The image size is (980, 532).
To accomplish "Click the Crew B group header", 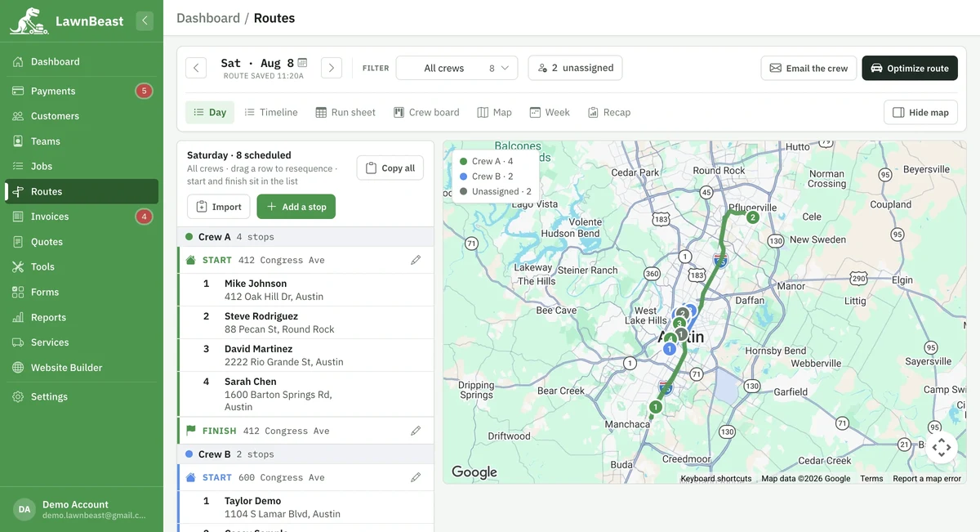I will click(x=305, y=454).
